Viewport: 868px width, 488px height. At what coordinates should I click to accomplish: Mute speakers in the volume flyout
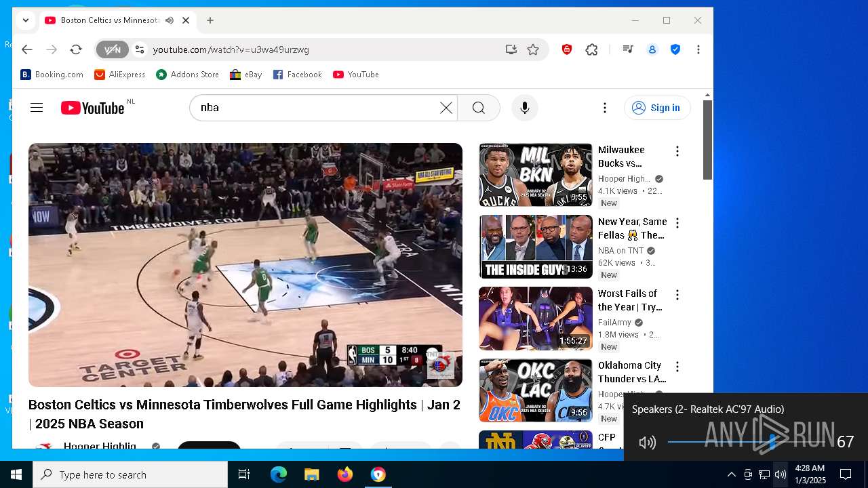[647, 443]
